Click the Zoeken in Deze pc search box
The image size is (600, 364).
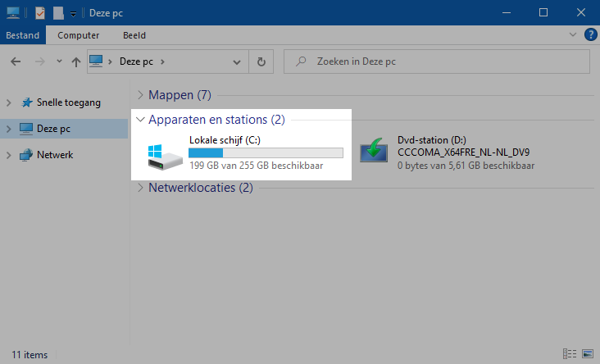[x=443, y=61]
